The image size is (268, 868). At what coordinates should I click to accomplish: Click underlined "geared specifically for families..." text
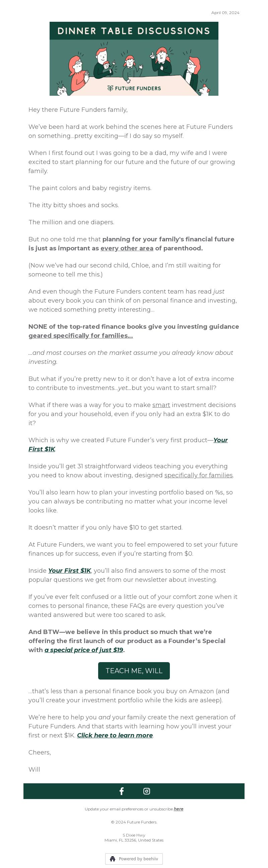(x=81, y=336)
